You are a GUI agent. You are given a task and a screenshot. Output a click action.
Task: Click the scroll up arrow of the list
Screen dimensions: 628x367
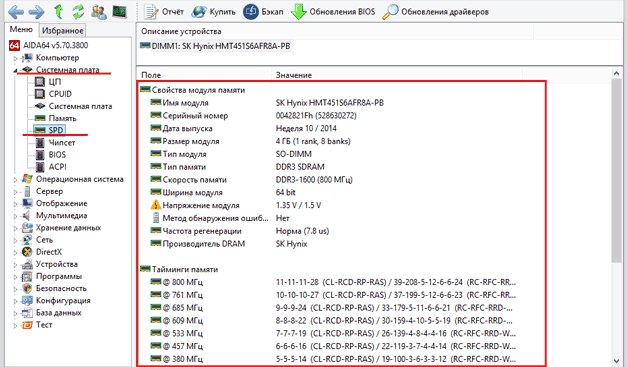tap(617, 74)
